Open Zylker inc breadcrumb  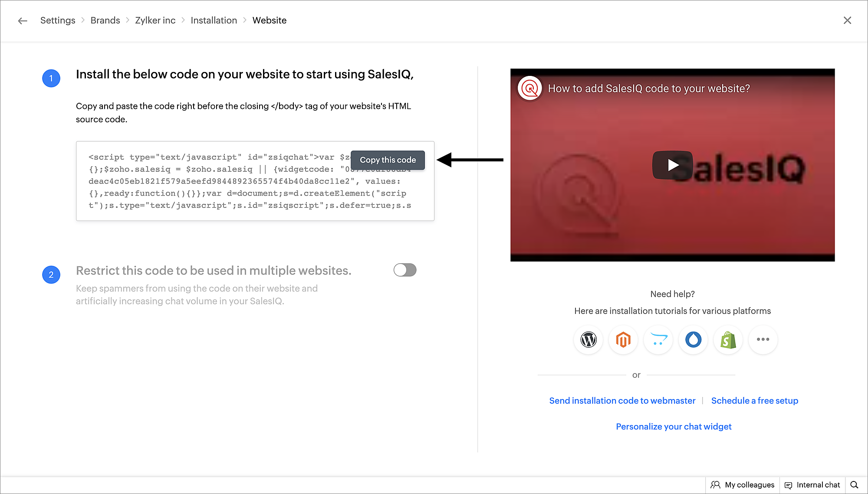click(x=155, y=20)
